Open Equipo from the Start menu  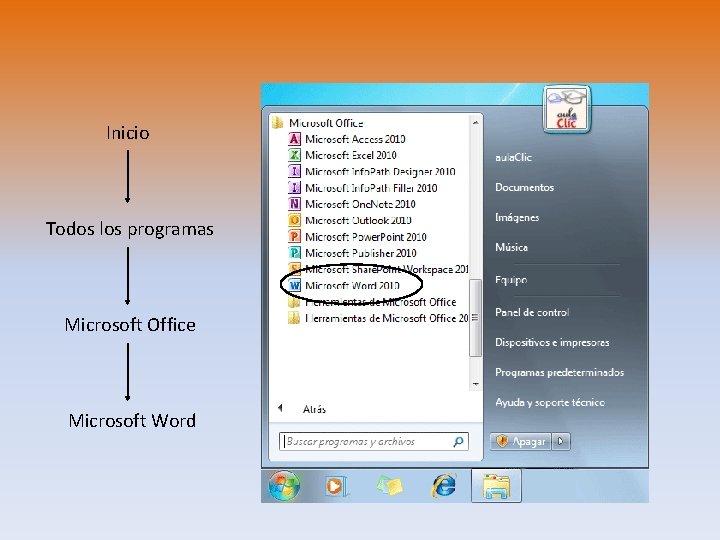(x=511, y=280)
